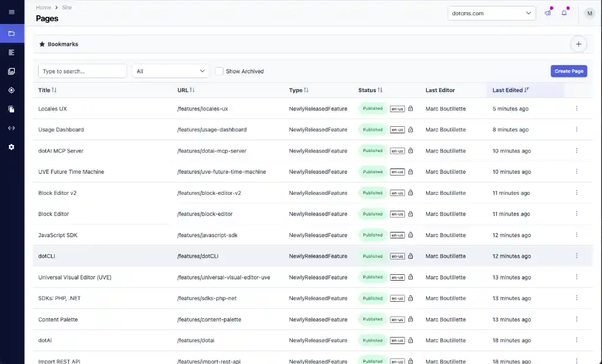Screen dimensions: 602x364
Task: Expand the dotcms.com site selector
Action: (x=491, y=13)
